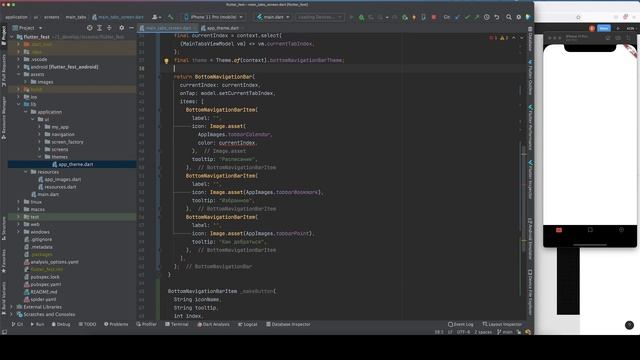Select app_theme.dart in the project tree
The image size is (640, 360).
coord(72,164)
